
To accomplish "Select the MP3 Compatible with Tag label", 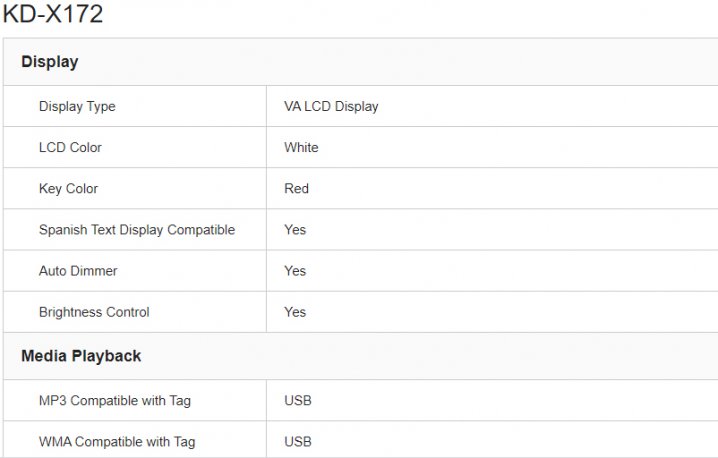I will point(115,400).
